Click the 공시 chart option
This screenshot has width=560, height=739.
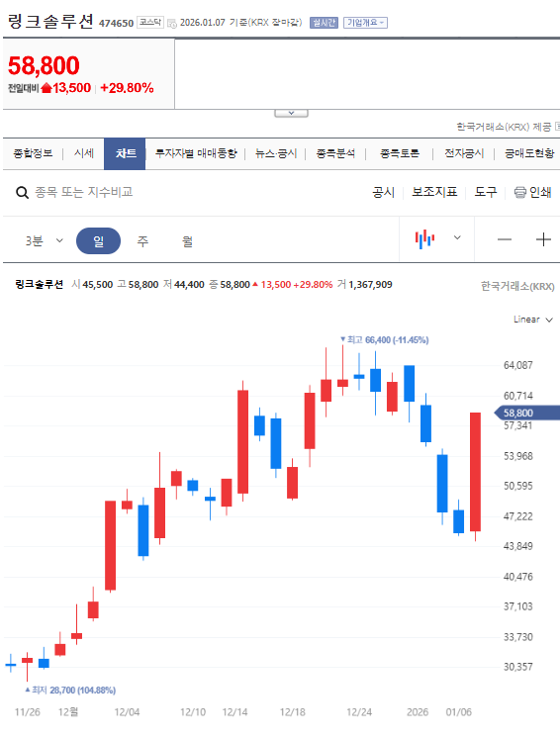[383, 192]
